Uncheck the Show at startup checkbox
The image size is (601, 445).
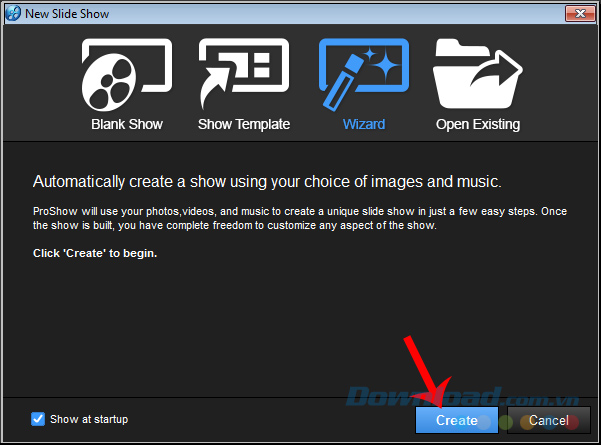[x=38, y=419]
